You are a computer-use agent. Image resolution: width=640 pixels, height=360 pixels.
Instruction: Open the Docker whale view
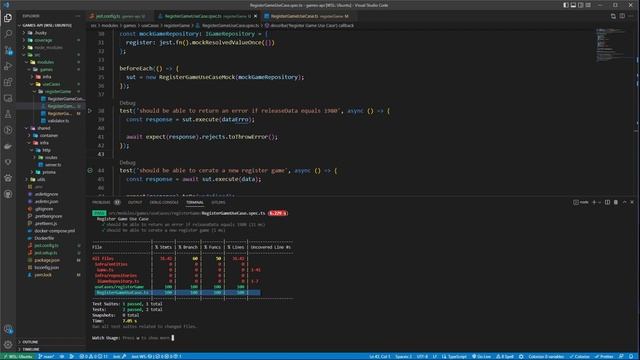pyautogui.click(x=8, y=146)
